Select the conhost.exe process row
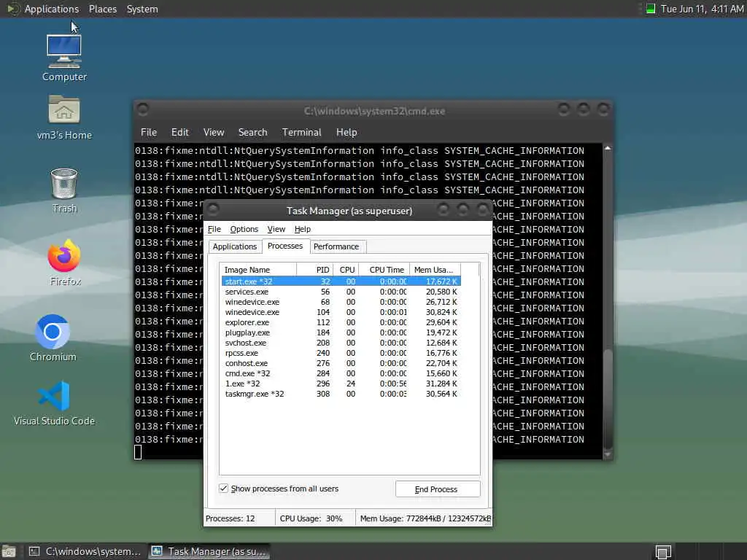 coord(341,363)
